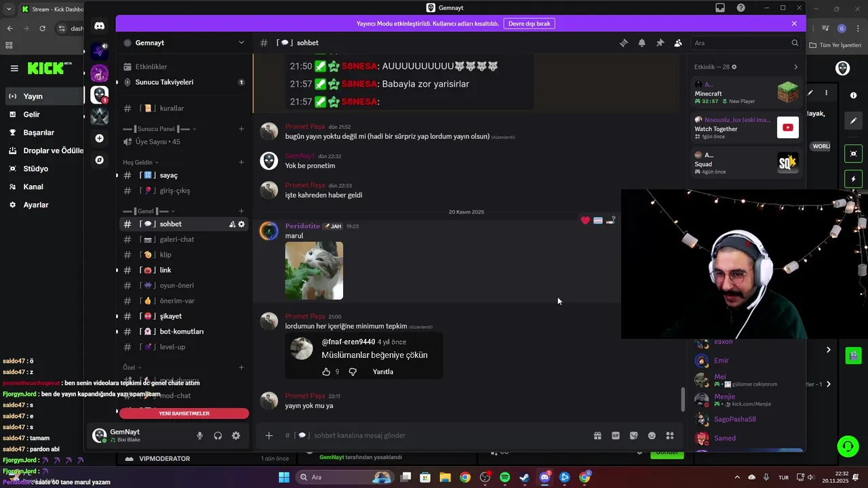This screenshot has height=488, width=868.
Task: Collapse the Hoş Geldin category
Action: point(141,163)
